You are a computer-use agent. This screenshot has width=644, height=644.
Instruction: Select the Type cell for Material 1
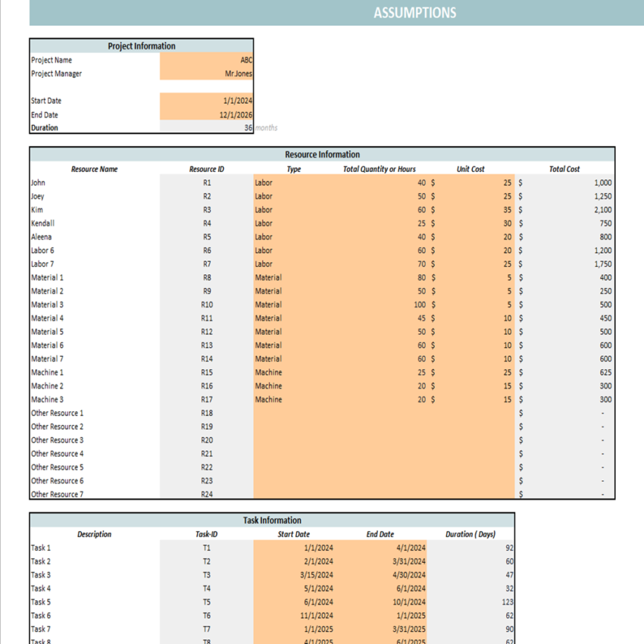293,277
